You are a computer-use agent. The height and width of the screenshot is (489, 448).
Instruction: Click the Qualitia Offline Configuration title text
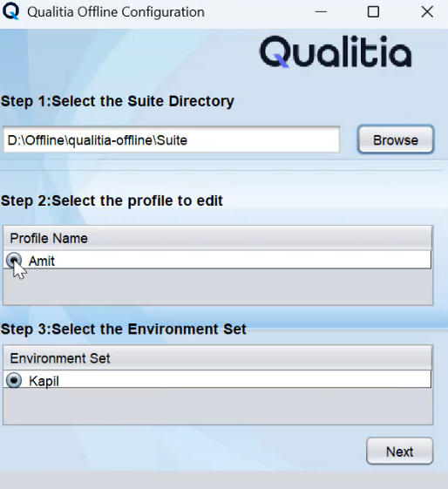tap(116, 12)
